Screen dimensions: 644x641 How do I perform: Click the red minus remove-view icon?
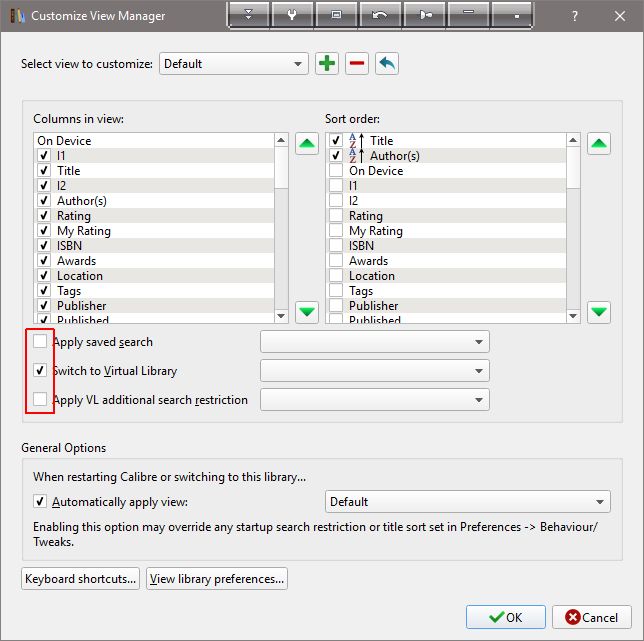356,64
